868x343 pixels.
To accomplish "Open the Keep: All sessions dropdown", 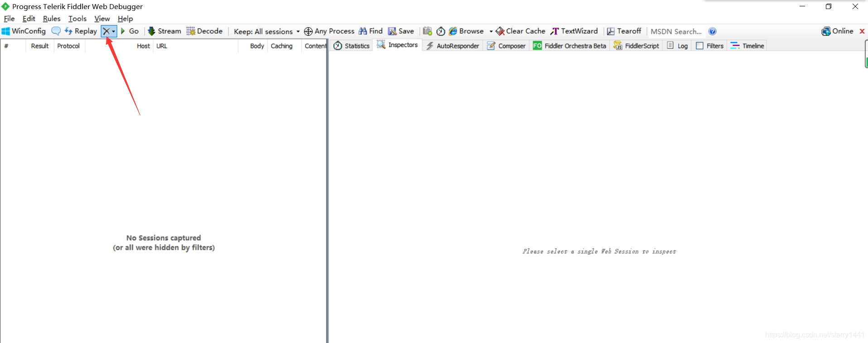I will [x=267, y=31].
